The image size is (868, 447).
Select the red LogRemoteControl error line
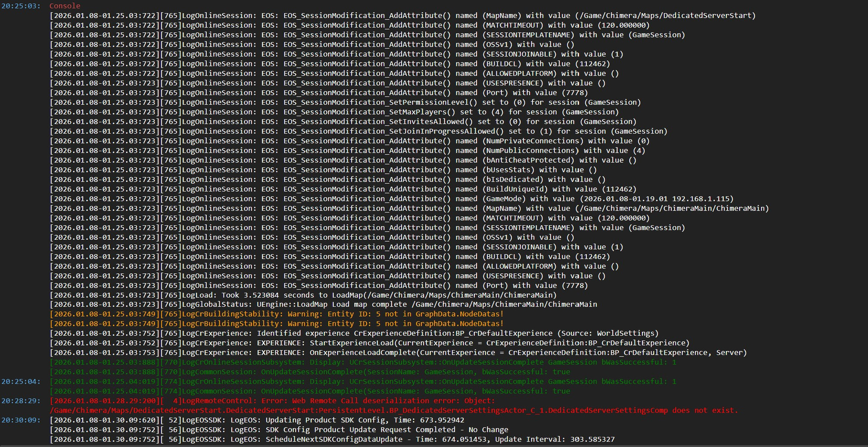click(272, 401)
